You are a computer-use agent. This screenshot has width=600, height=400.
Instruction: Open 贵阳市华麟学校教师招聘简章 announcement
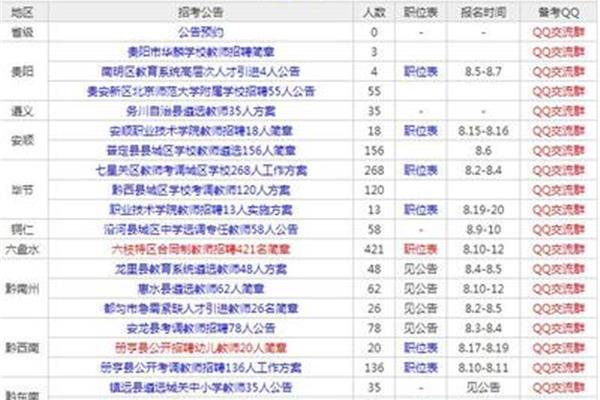coord(201,52)
